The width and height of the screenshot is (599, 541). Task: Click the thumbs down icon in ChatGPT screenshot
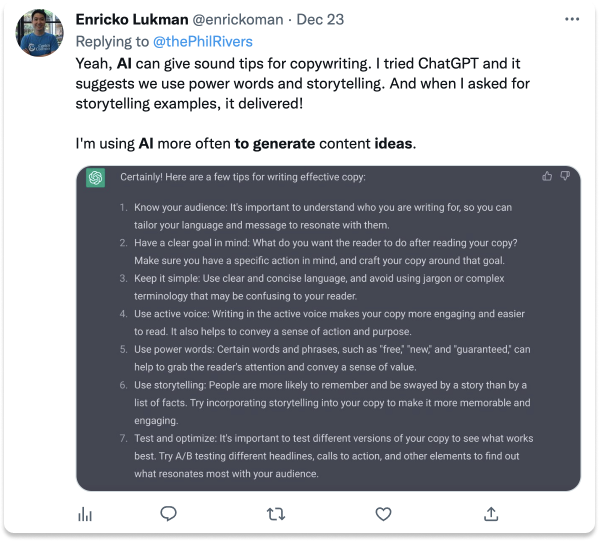(x=565, y=176)
